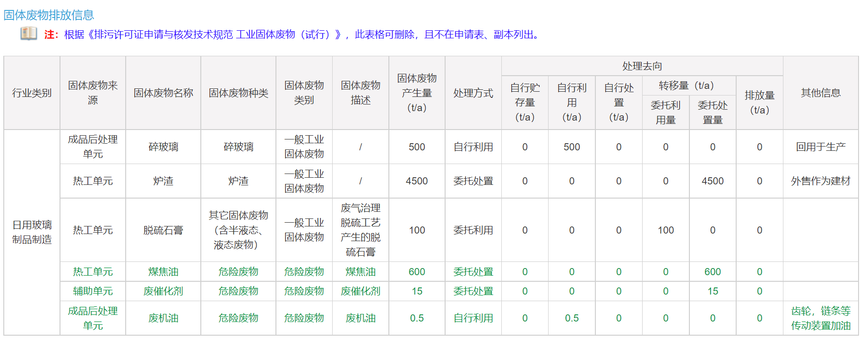Click the red 注: label
Viewport: 868px width, 356px height.
(x=51, y=35)
